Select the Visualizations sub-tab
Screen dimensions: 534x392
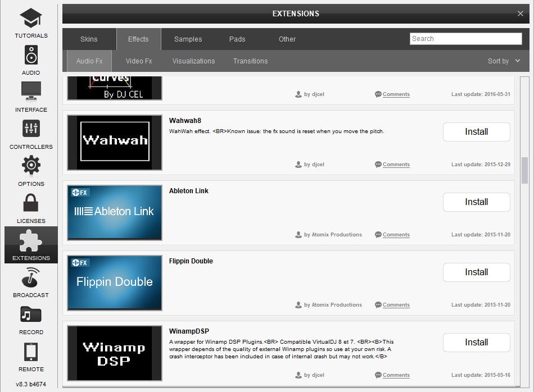193,61
